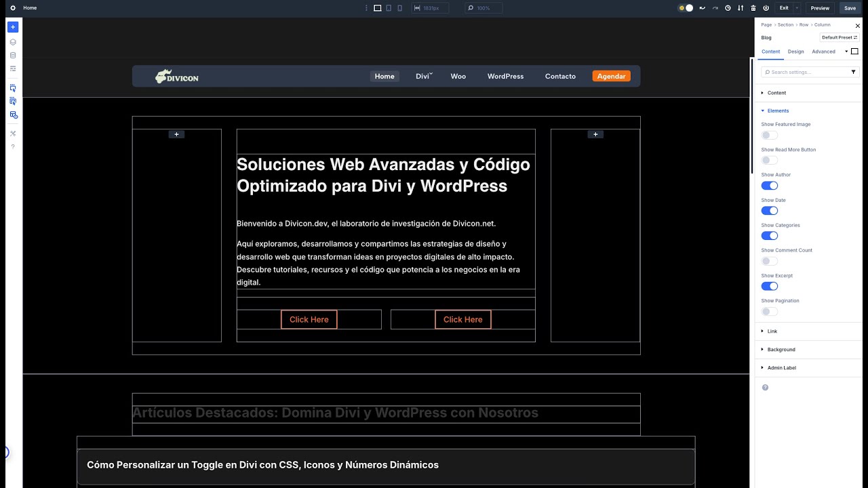Click the left Click Here button
Viewport: 868px width, 488px height.
tap(309, 320)
